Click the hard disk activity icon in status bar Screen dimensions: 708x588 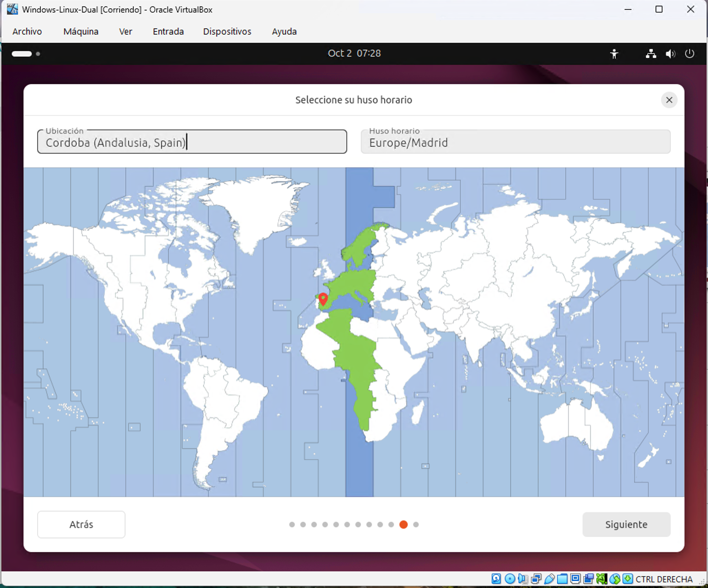point(496,579)
